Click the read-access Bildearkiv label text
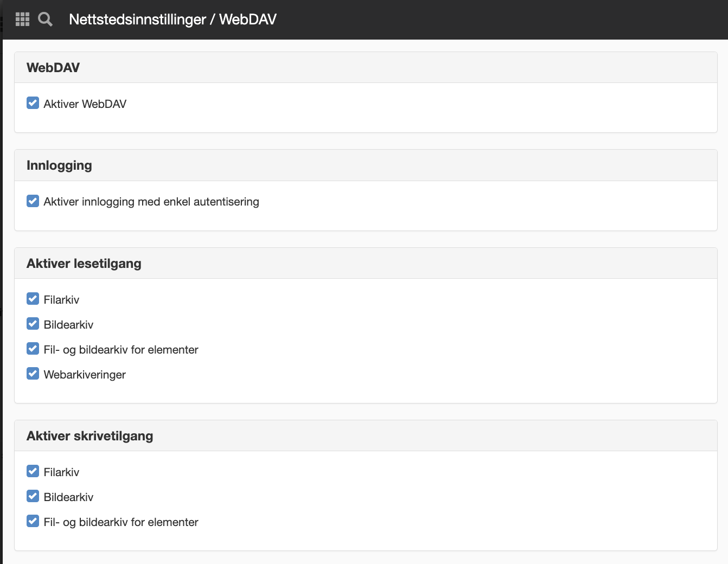Screen dimensions: 728x564 tap(68, 325)
